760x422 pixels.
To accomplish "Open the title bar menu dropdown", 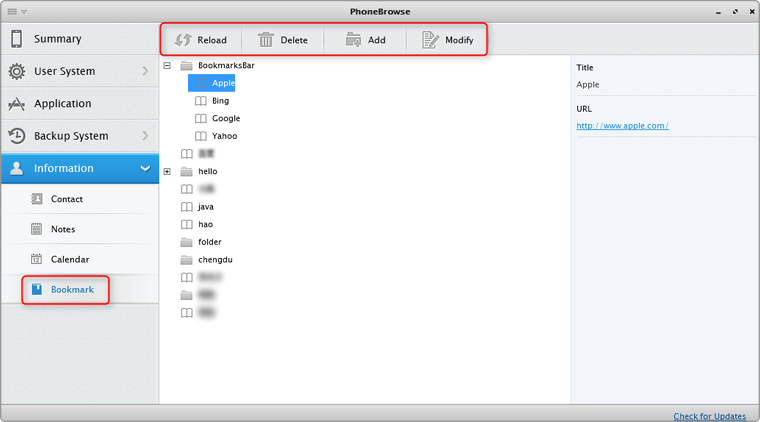I will 17,11.
